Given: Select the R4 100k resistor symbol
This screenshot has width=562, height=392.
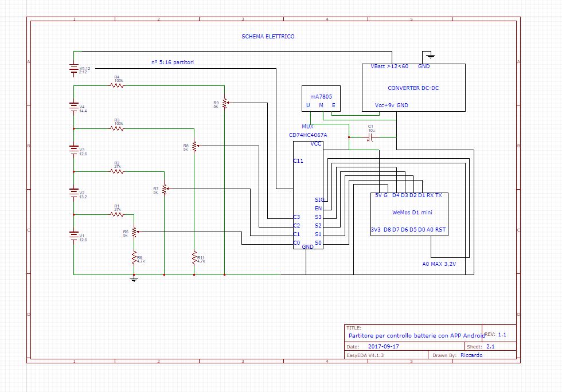Looking at the screenshot, I should coord(117,85).
